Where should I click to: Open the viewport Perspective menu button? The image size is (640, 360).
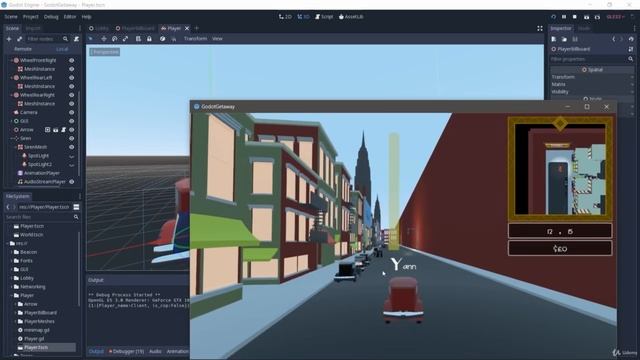click(x=104, y=52)
